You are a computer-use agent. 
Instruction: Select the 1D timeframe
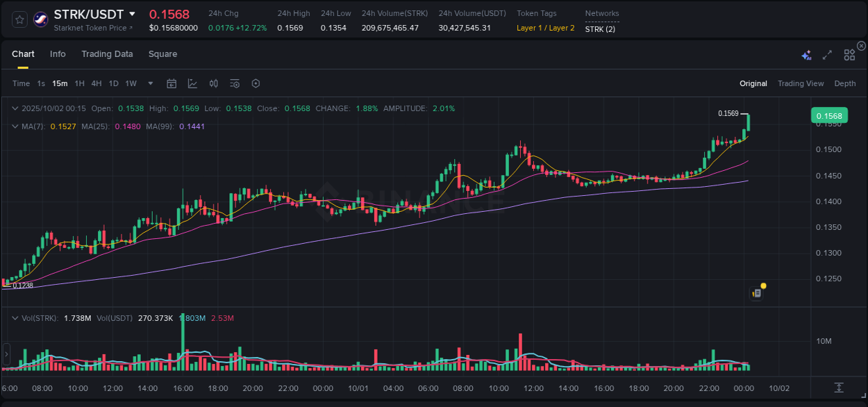coord(113,83)
